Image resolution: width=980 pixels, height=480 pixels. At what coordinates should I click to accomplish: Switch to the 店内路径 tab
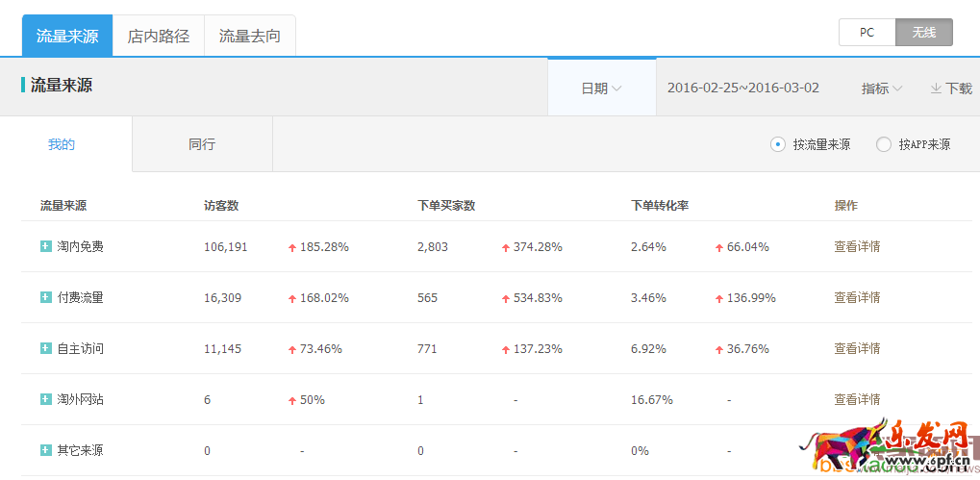(x=159, y=36)
